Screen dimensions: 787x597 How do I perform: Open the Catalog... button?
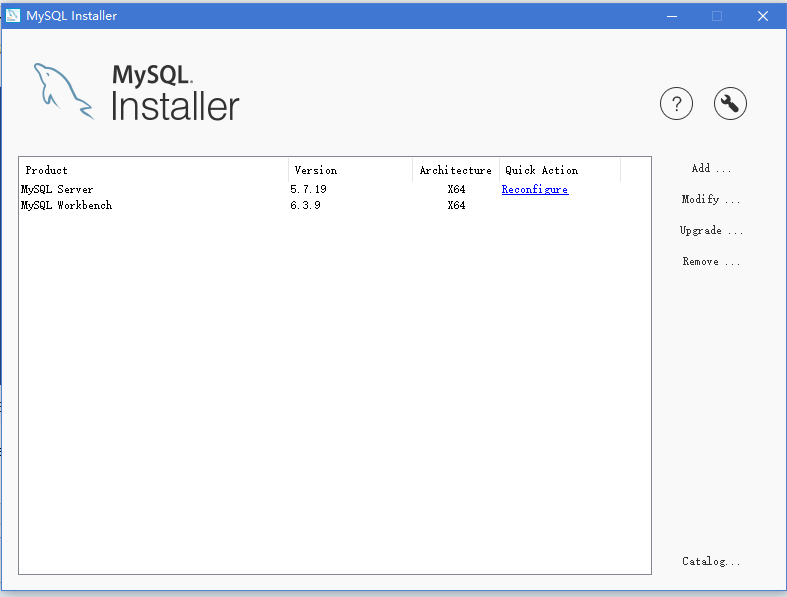[x=711, y=561]
